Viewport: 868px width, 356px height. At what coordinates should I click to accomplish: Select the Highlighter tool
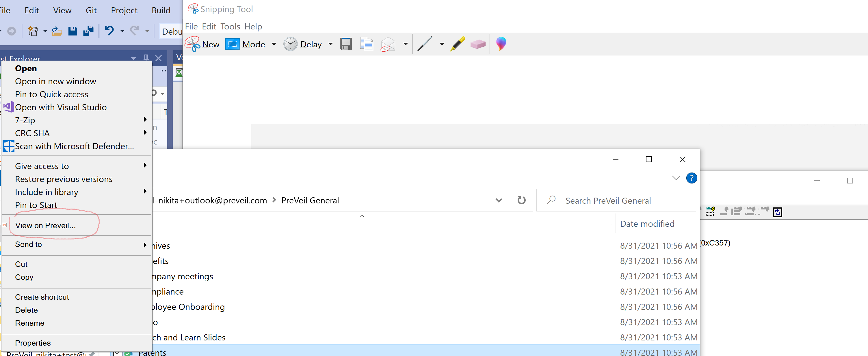point(457,44)
